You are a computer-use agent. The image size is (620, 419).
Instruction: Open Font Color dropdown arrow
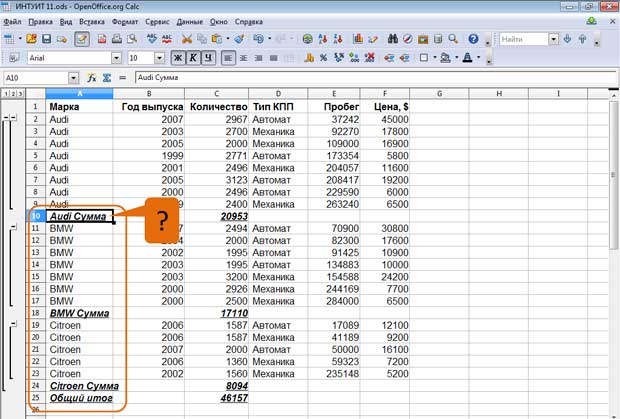478,58
